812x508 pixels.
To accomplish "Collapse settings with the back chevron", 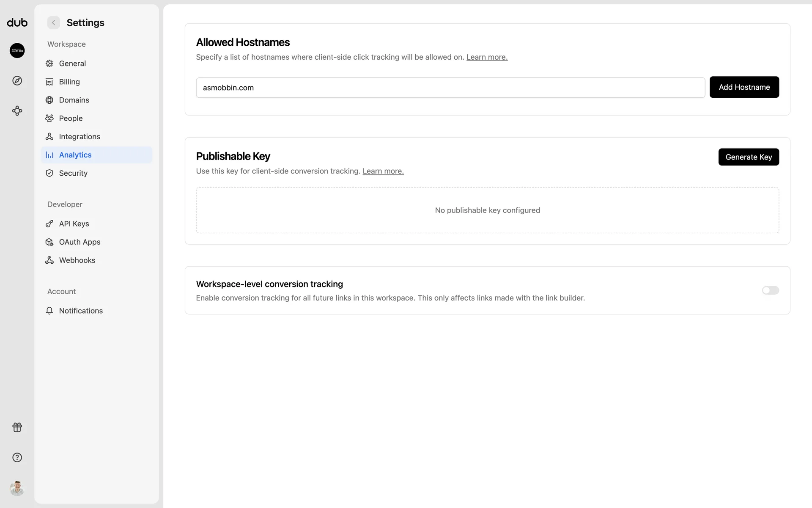I will (54, 23).
